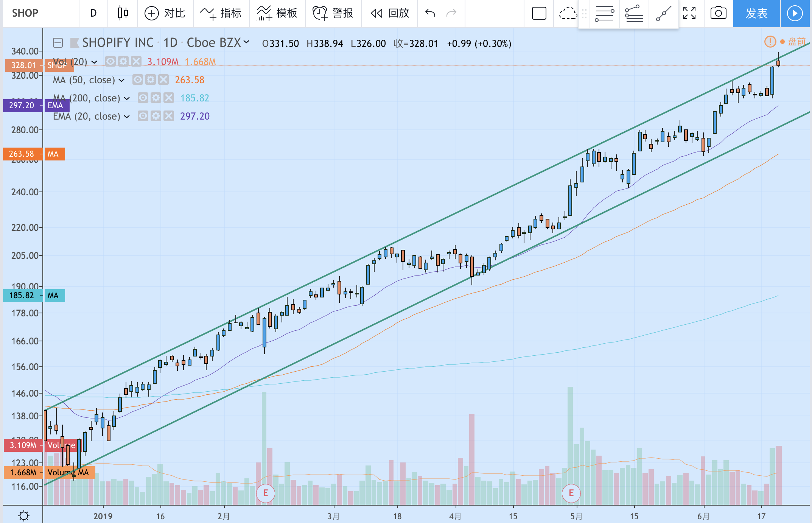Open the 警报 alert menu
Image resolution: width=812 pixels, height=523 pixels.
pyautogui.click(x=333, y=13)
